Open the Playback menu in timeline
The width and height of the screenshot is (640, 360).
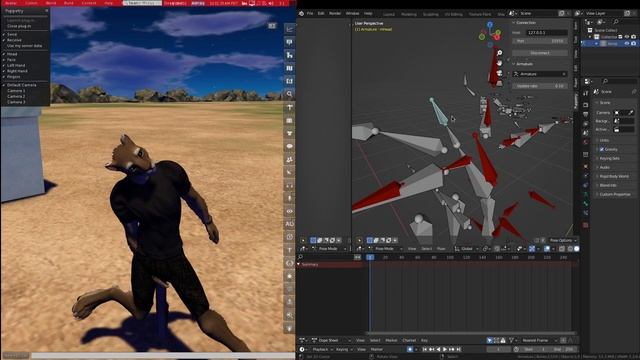[322, 349]
